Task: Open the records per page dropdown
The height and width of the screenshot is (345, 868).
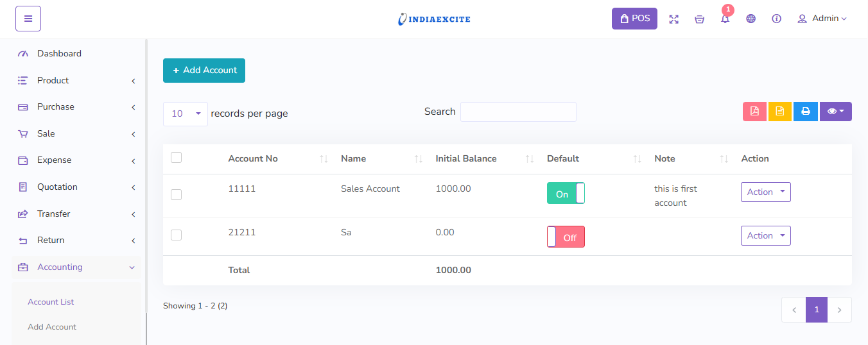Action: pyautogui.click(x=185, y=114)
